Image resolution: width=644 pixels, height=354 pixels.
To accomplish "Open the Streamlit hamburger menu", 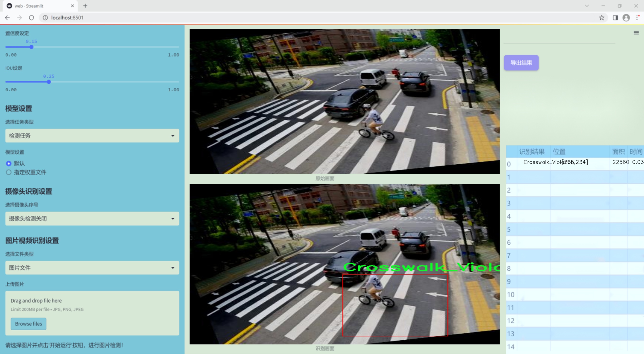I will pos(636,33).
